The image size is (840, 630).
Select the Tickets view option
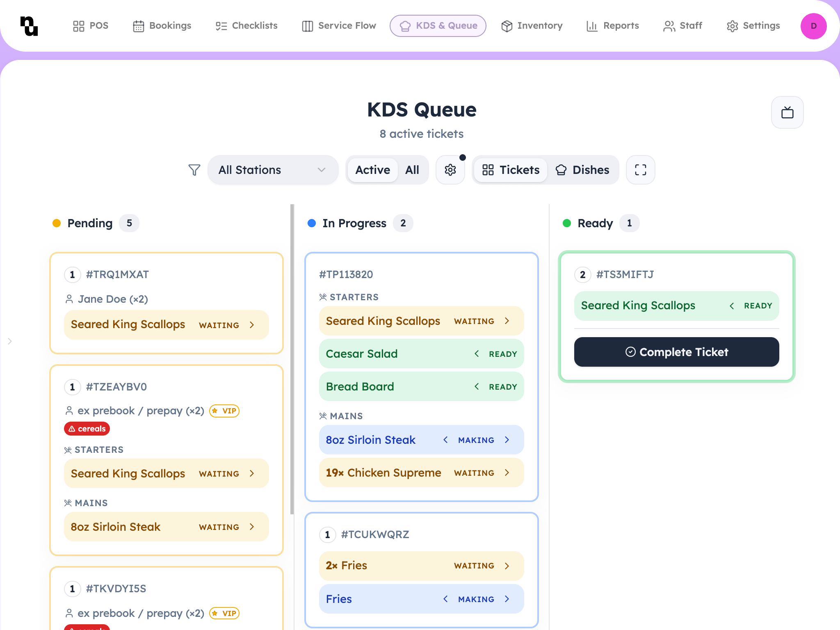tap(511, 170)
